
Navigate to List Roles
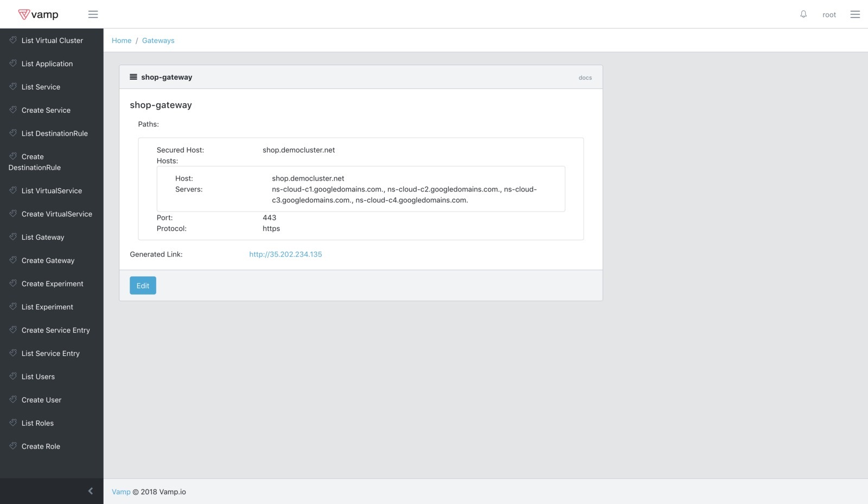pos(52,424)
